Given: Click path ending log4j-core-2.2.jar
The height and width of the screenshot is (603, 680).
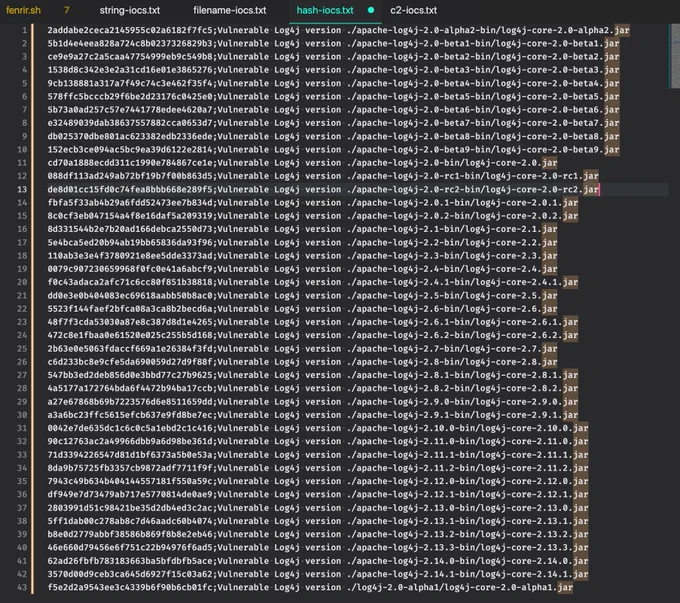Looking at the screenshot, I should tap(452, 243).
